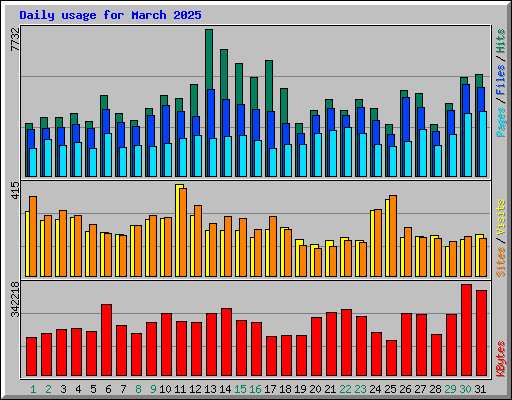Screen dimensions: 512x400
Task: Click day 12 on the x-axis
Action: (x=195, y=389)
